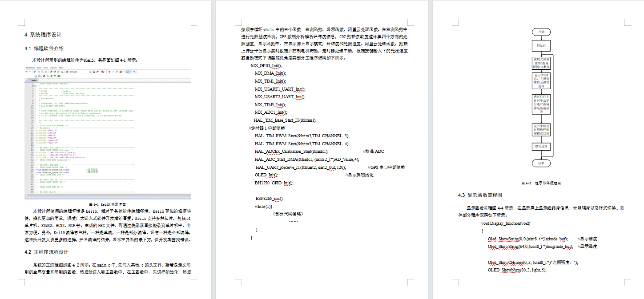
Task: Select the "初始化" flowchart box
Action: (541, 46)
